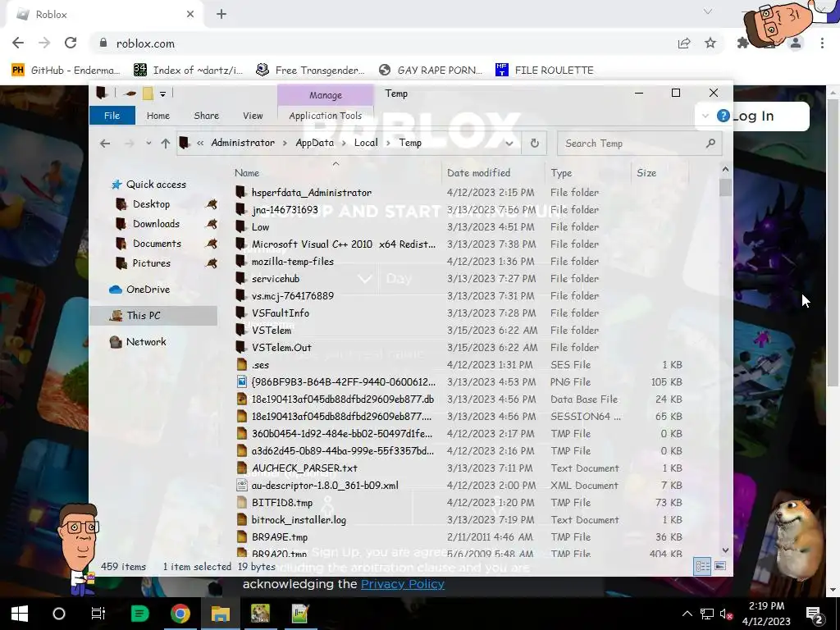The image size is (840, 630).
Task: Open the Privacy Policy link on Roblox
Action: click(x=402, y=584)
